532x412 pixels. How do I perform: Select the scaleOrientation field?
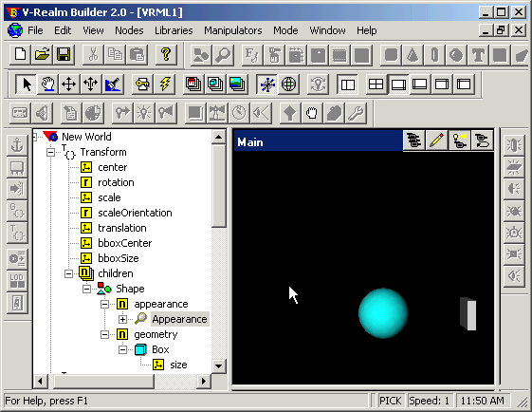tap(135, 213)
